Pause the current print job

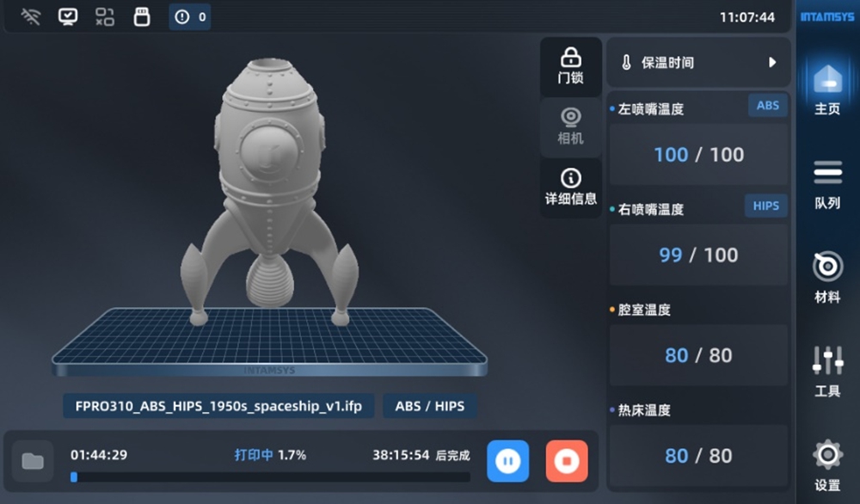pyautogui.click(x=508, y=461)
